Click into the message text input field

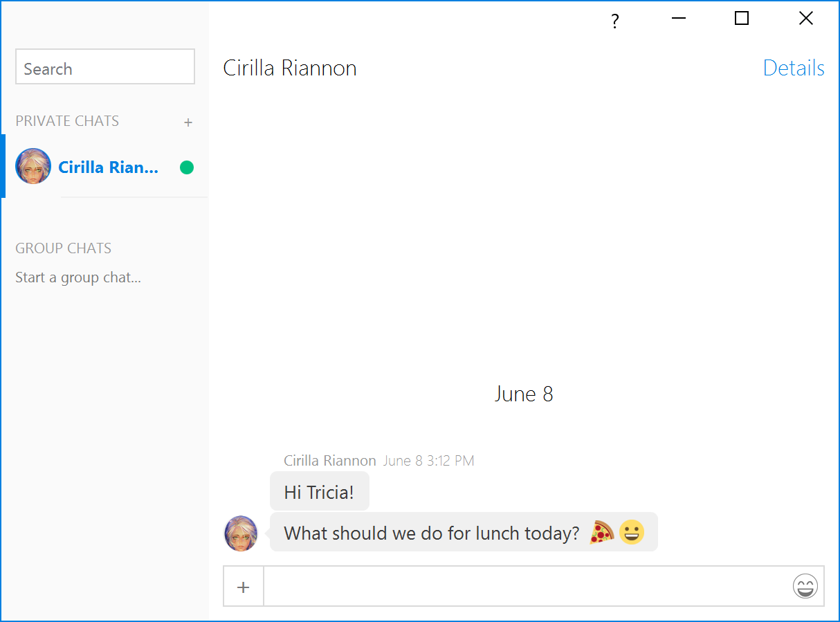tap(527, 587)
